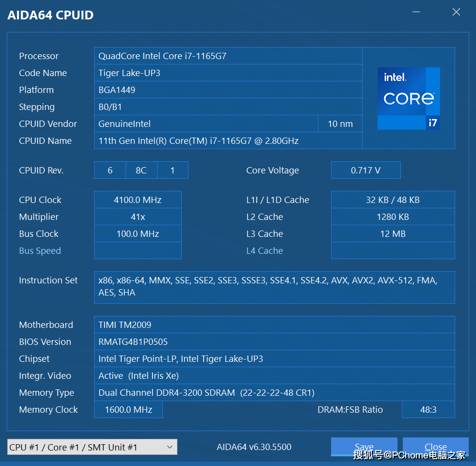
Task: Click the Close button
Action: pyautogui.click(x=436, y=447)
